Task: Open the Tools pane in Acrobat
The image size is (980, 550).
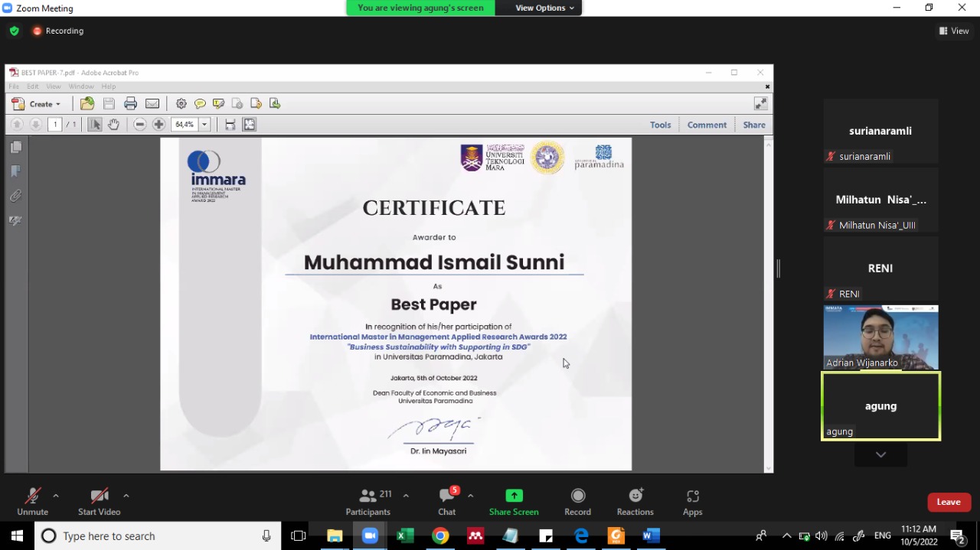Action: (660, 124)
